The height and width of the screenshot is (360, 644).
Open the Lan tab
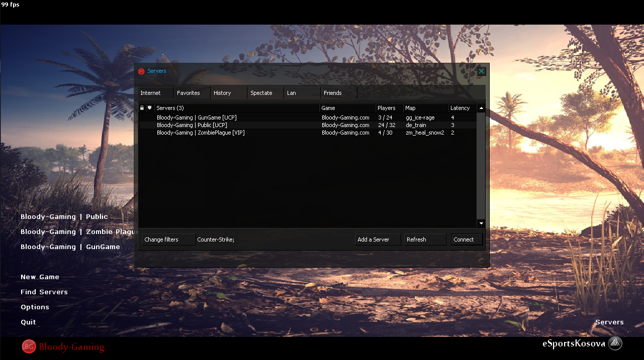[302, 93]
